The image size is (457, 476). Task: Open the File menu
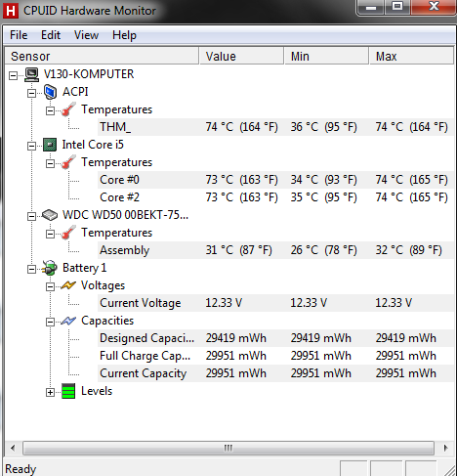19,35
